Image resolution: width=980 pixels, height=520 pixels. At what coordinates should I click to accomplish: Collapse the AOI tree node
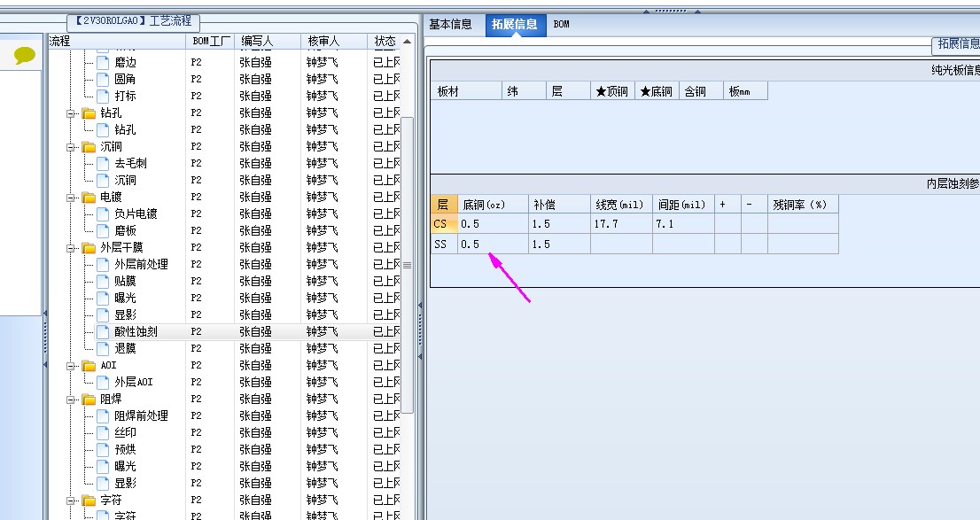tap(71, 366)
